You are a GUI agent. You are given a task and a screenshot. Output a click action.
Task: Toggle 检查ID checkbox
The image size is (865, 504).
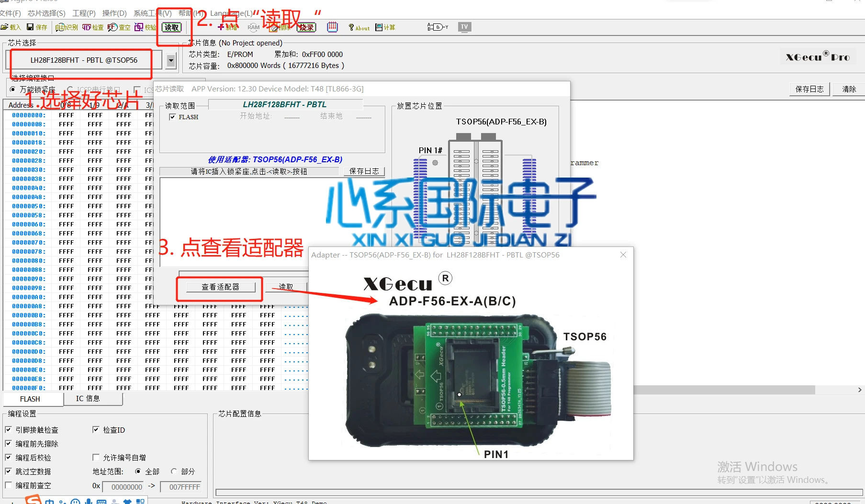pos(96,430)
